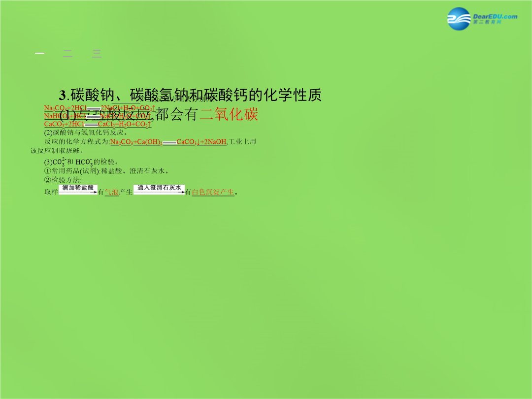Select section tab 二
Image resolution: width=532 pixels, height=399 pixels.
(68, 53)
